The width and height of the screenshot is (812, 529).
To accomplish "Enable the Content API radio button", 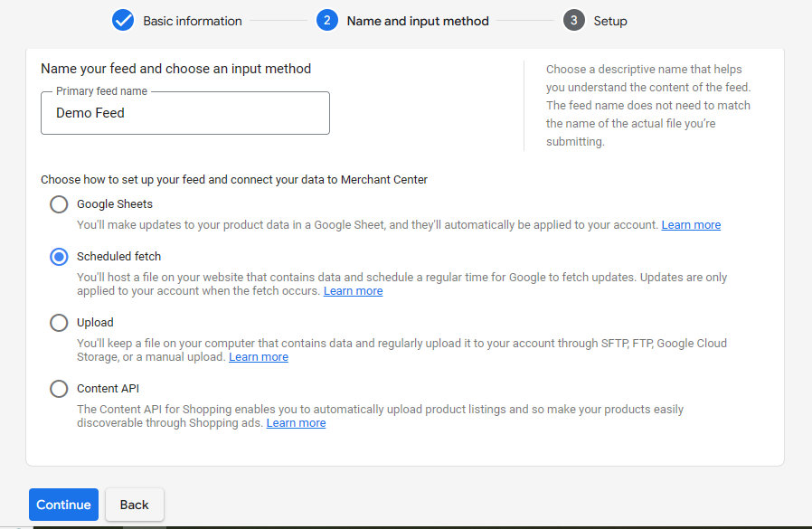I will (x=59, y=389).
